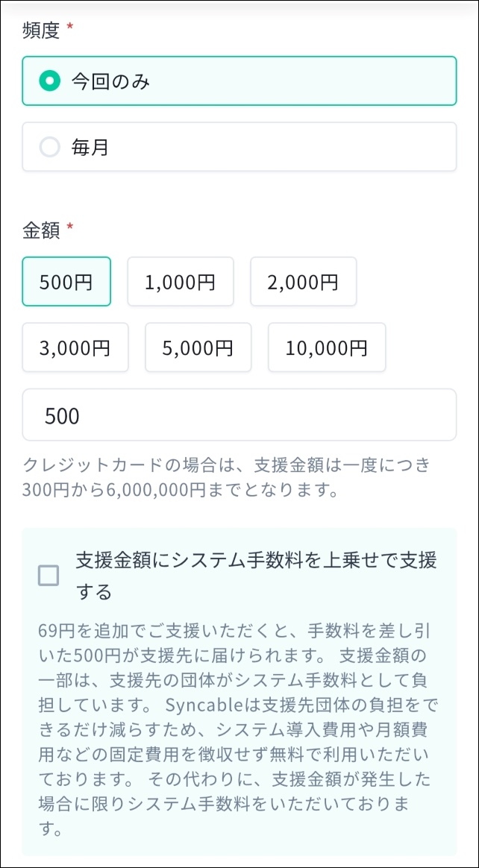Click the 頻度 section label

(x=40, y=29)
